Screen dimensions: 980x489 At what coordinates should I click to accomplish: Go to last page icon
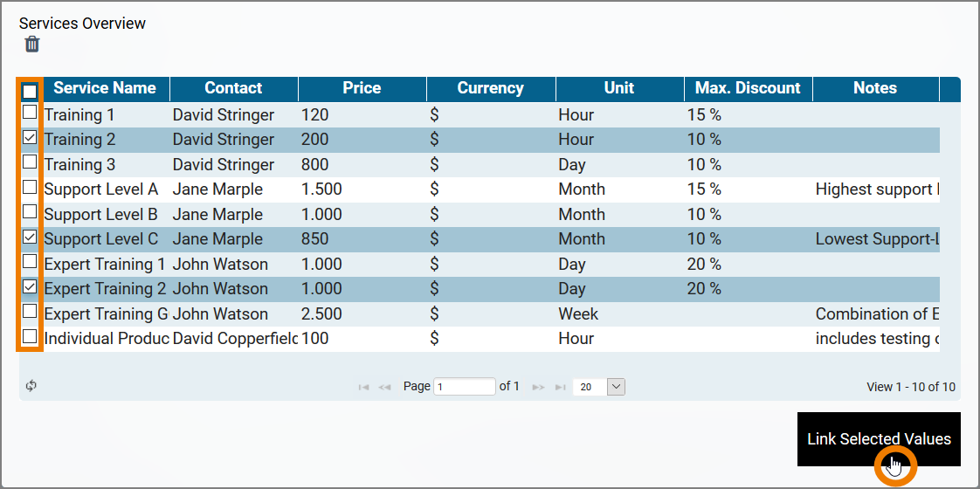(x=560, y=387)
